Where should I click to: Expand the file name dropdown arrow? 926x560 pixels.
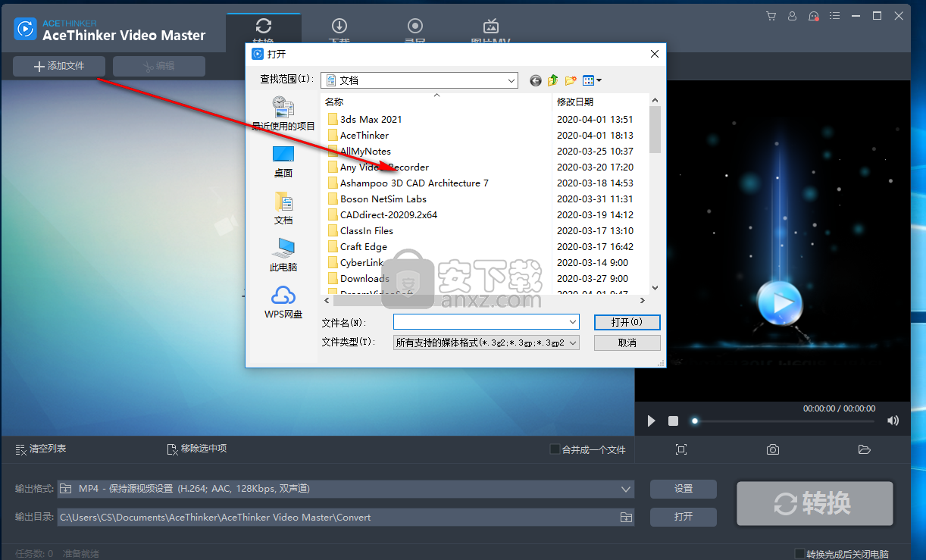click(x=573, y=322)
